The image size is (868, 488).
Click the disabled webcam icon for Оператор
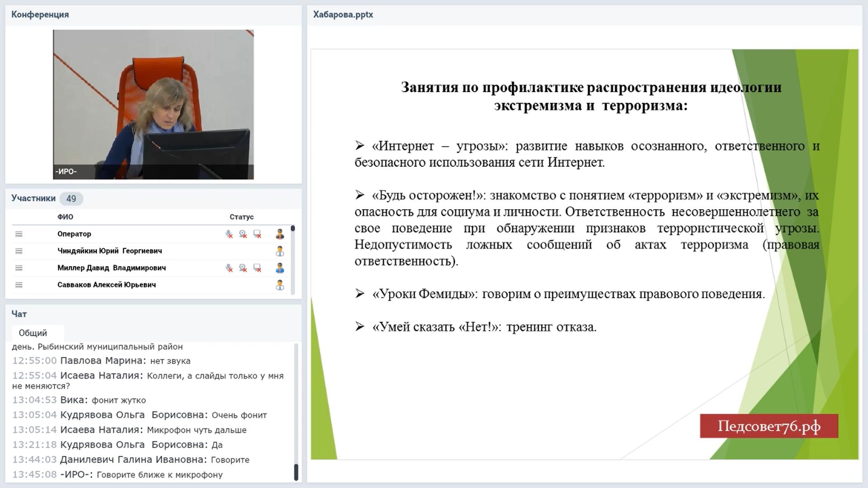tap(243, 234)
